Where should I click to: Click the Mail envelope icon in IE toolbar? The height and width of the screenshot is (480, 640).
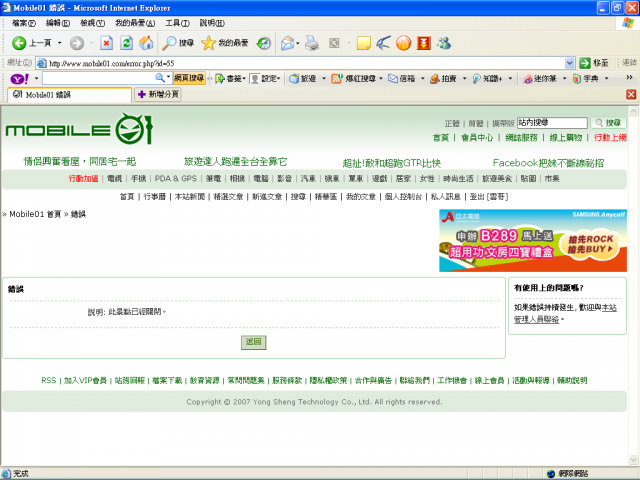[288, 43]
